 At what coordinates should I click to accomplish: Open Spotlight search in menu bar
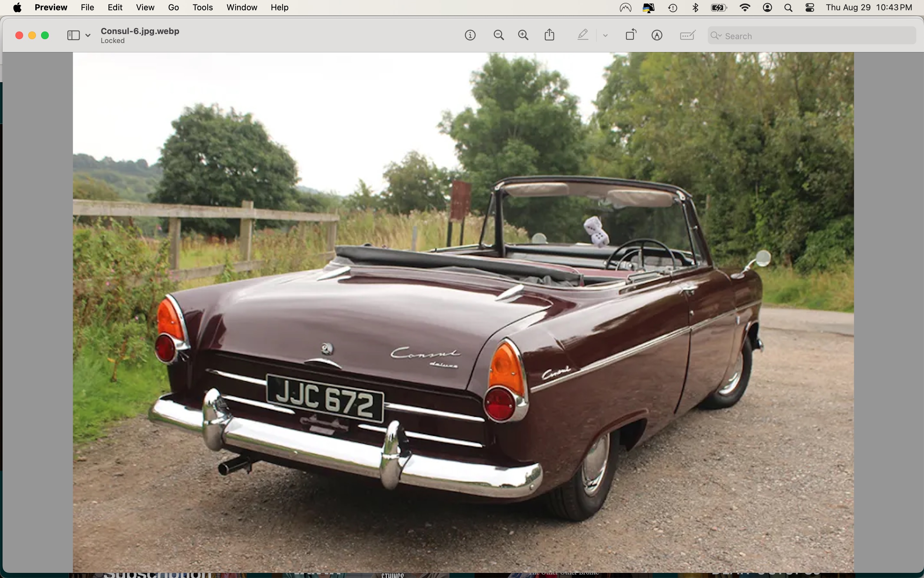point(788,8)
